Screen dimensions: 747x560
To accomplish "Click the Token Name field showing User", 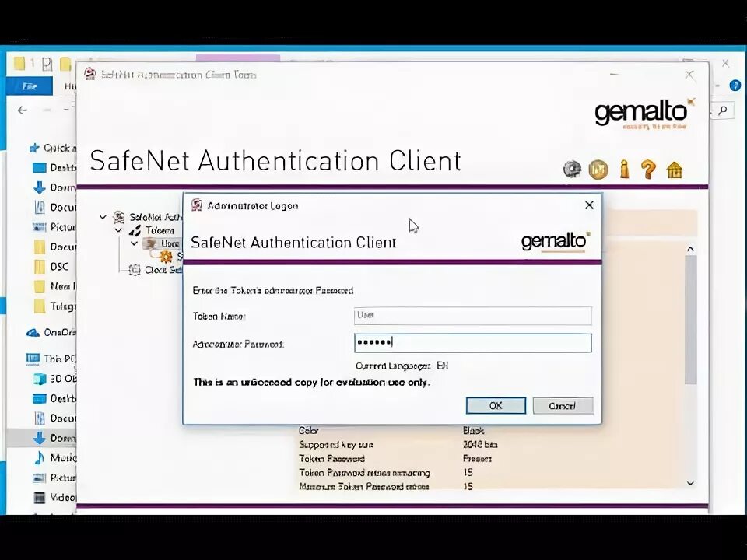I will coord(472,316).
